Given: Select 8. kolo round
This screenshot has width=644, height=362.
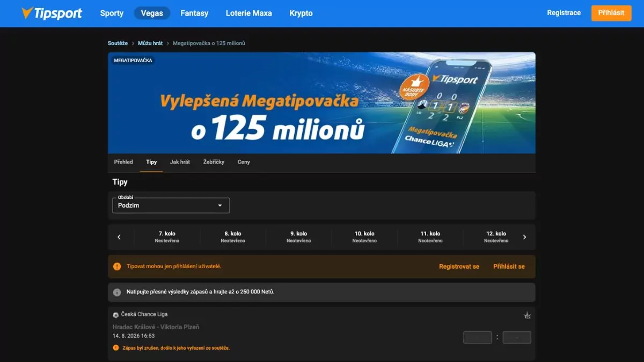Looking at the screenshot, I should click(x=233, y=237).
